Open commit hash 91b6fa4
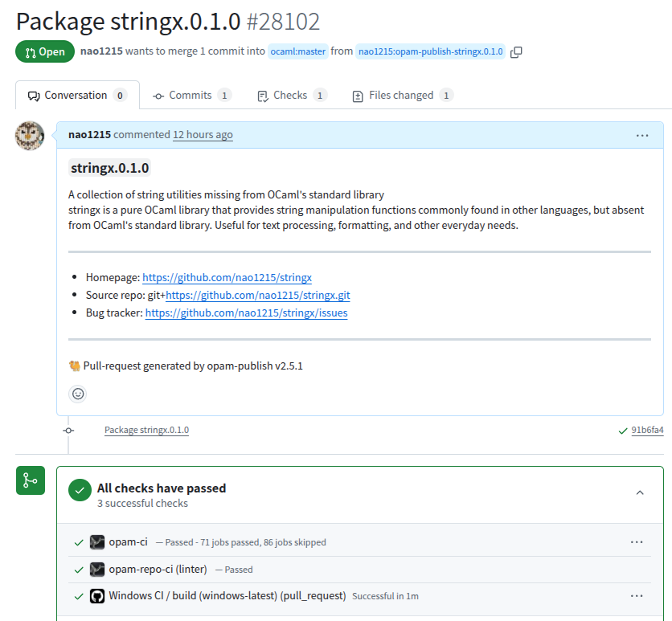The width and height of the screenshot is (672, 621). coord(647,431)
